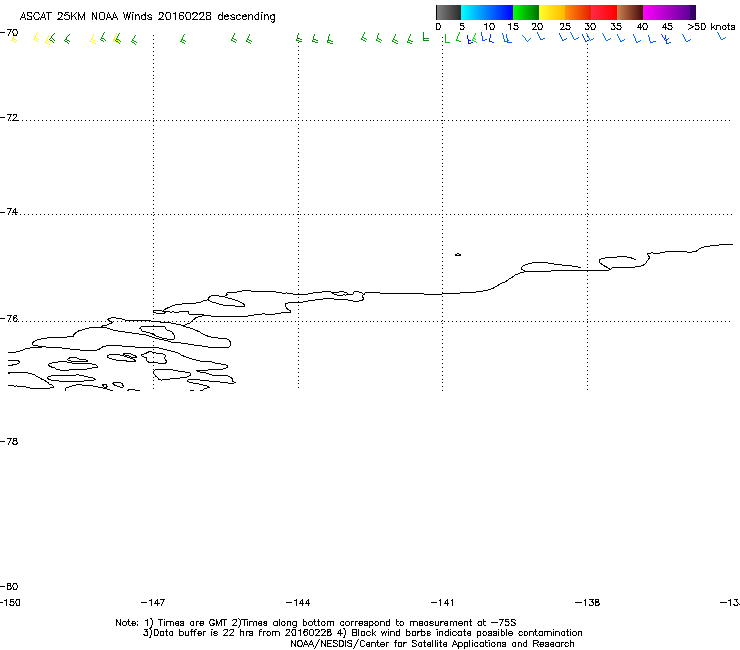Click the '-72' latitude axis label
740x650 pixels.
coord(9,118)
